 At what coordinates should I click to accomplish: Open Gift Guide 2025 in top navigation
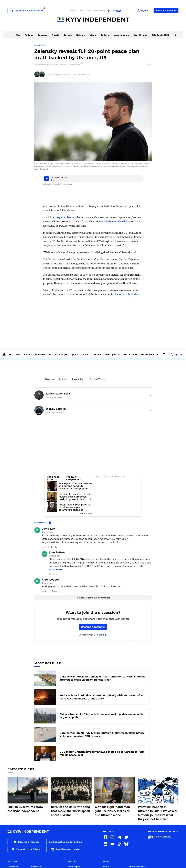(x=160, y=35)
